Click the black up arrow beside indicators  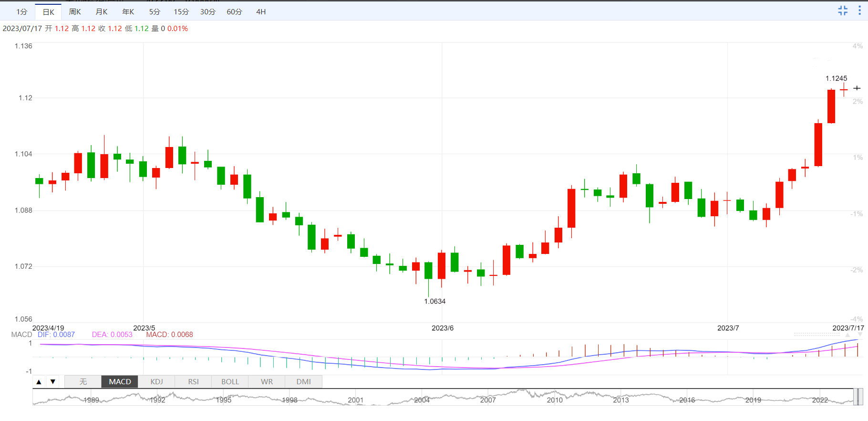[39, 381]
